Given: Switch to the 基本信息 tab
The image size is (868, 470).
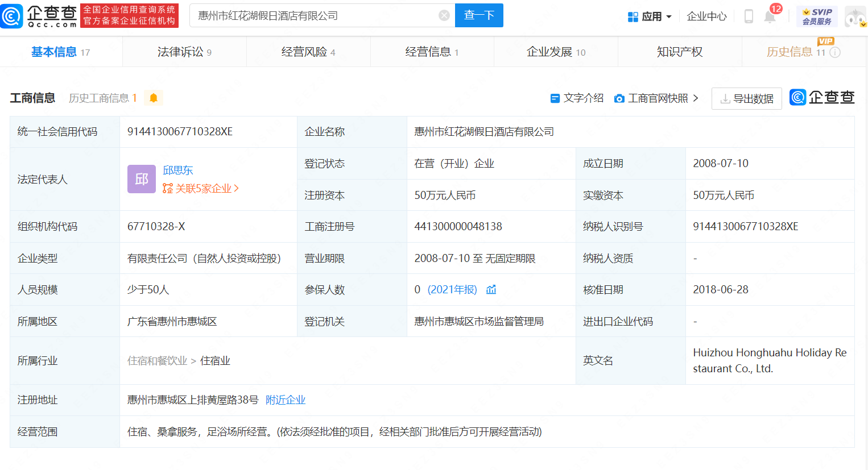Looking at the screenshot, I should pos(60,52).
